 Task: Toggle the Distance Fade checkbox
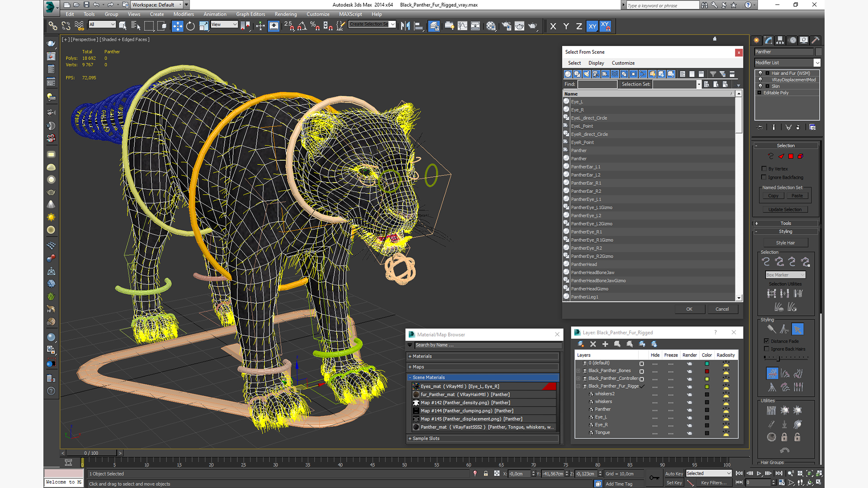click(766, 341)
